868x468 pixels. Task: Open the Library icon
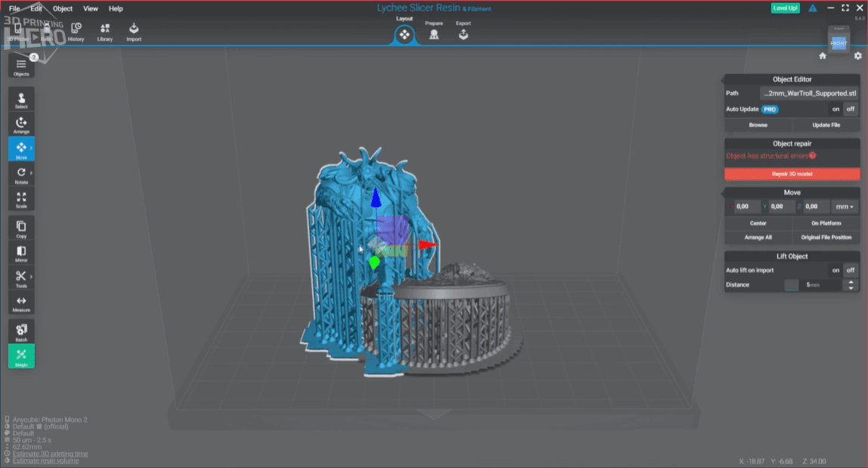pyautogui.click(x=104, y=32)
